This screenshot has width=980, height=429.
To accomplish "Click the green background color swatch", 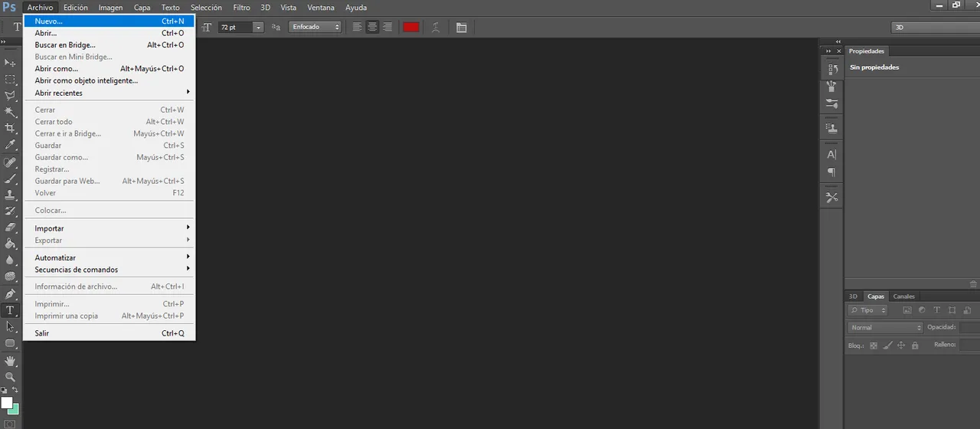I will tap(15, 410).
